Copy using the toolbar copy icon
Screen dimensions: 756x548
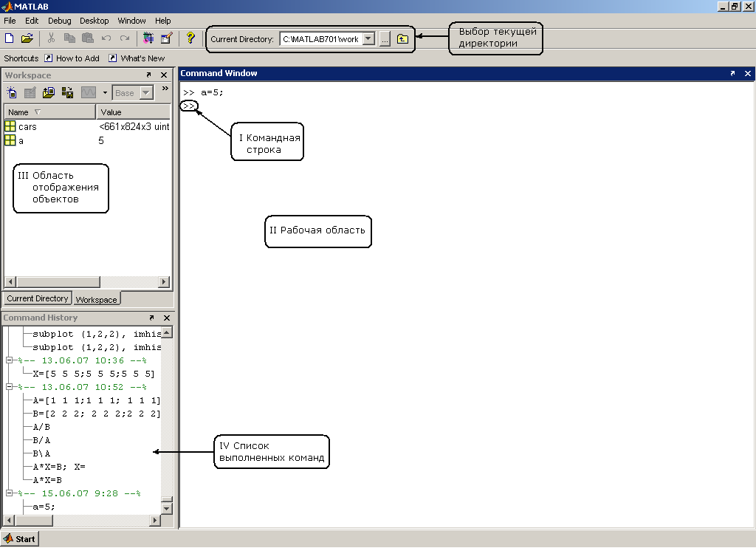(x=69, y=38)
